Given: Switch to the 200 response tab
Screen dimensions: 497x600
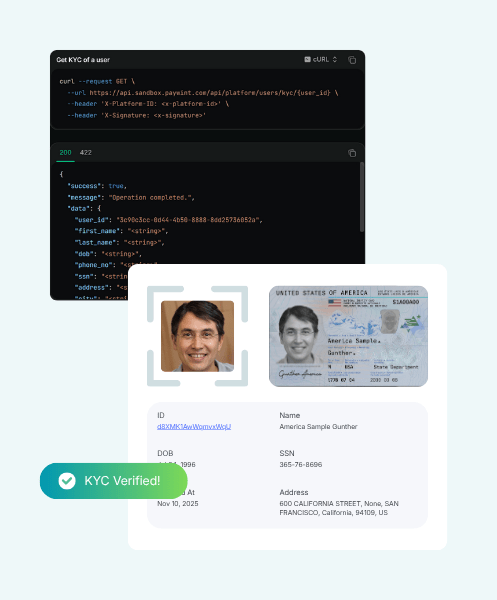Looking at the screenshot, I should point(65,153).
